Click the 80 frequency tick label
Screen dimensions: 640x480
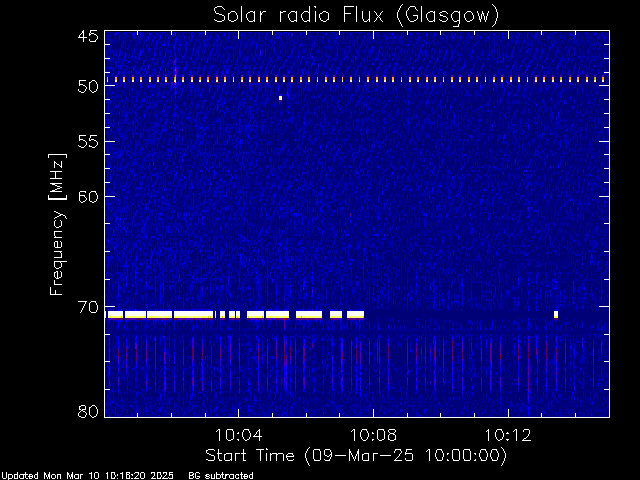(x=88, y=411)
